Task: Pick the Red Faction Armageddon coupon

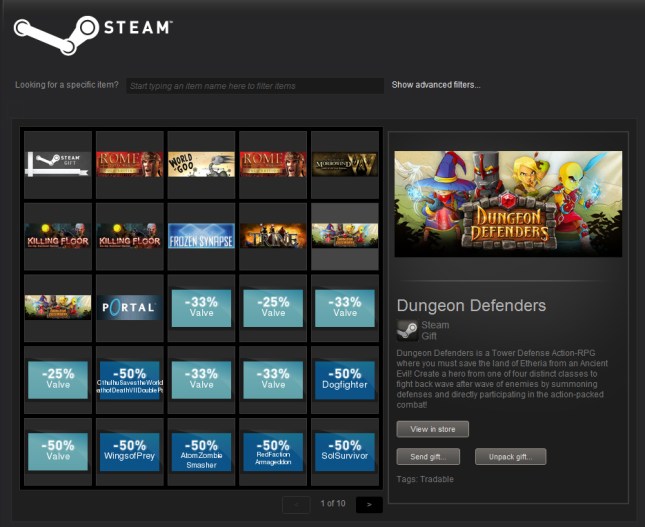Action: [x=273, y=451]
